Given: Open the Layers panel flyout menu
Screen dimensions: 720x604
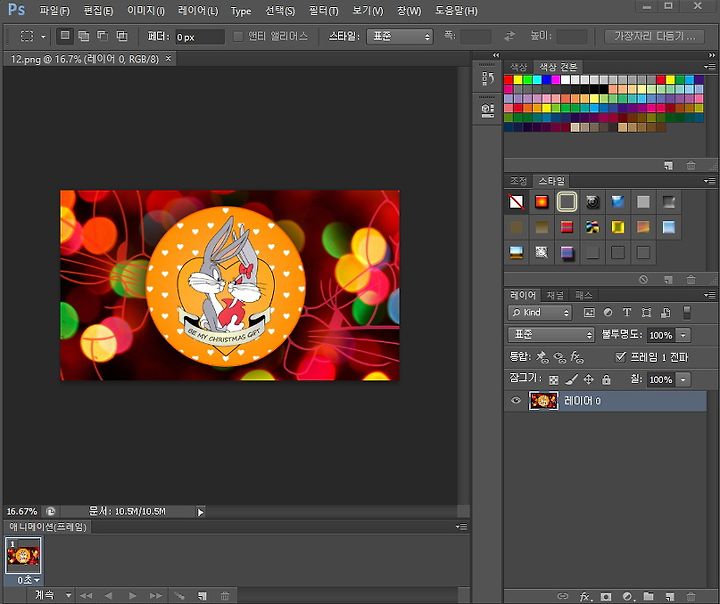Looking at the screenshot, I should click(x=709, y=295).
